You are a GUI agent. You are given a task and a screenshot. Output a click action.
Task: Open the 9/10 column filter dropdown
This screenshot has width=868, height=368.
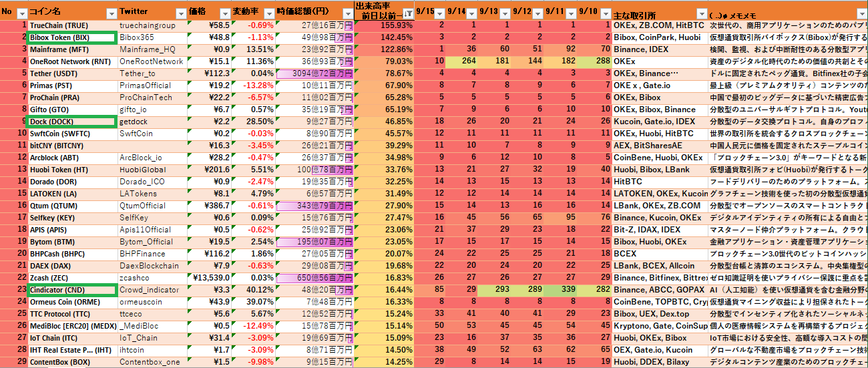604,13
